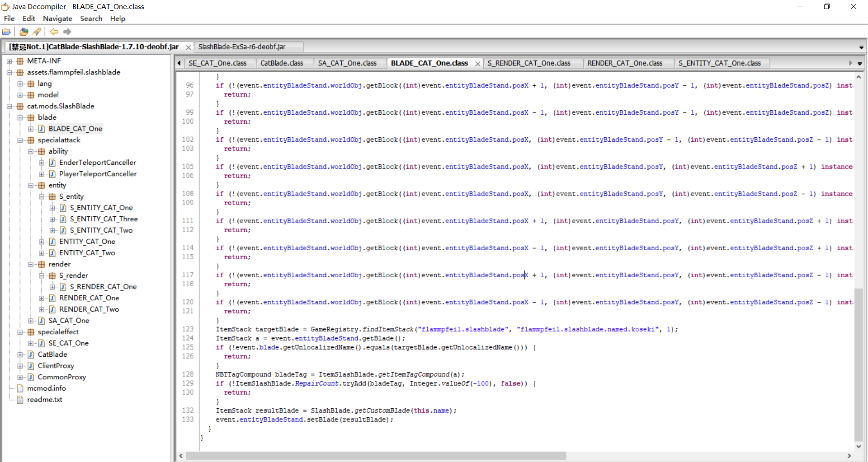This screenshot has height=462, width=868.
Task: Click the horizontal scrollbar in code view
Action: point(375,456)
